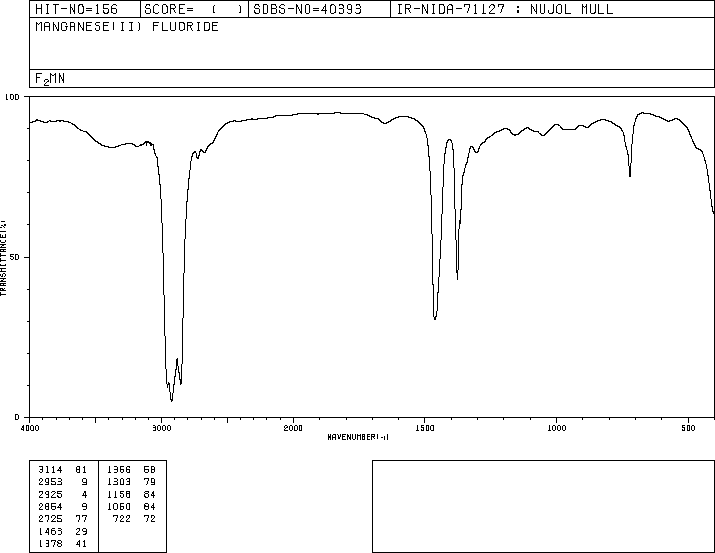Viewport: 715px width, 553px height.
Task: Click the deepest absorption minimum near 2925
Action: (x=171, y=400)
